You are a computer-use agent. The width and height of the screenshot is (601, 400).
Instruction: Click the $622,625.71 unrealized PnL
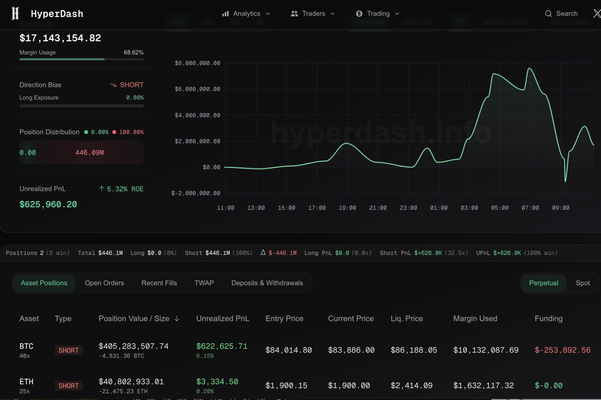(222, 346)
